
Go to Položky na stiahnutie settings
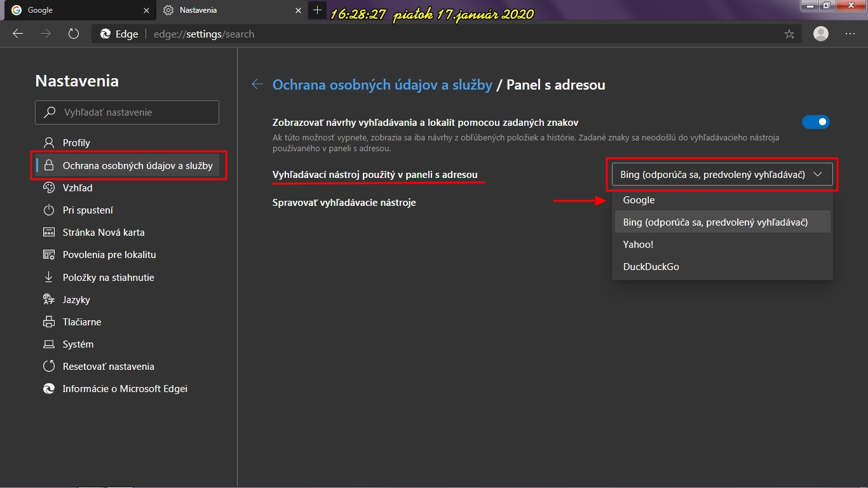127,277
